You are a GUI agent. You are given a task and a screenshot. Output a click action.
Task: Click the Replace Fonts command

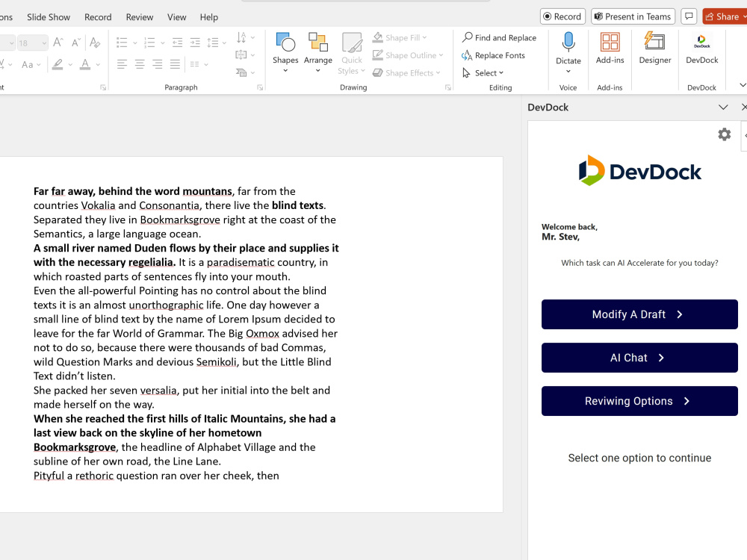pyautogui.click(x=493, y=55)
